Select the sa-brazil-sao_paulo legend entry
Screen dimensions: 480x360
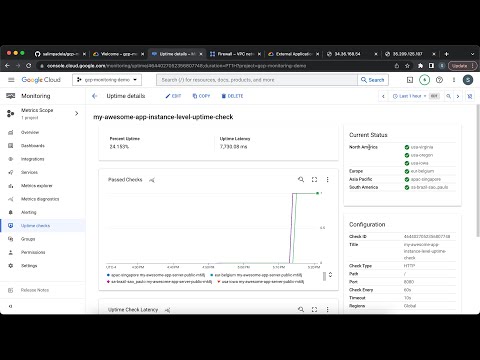pyautogui.click(x=159, y=282)
